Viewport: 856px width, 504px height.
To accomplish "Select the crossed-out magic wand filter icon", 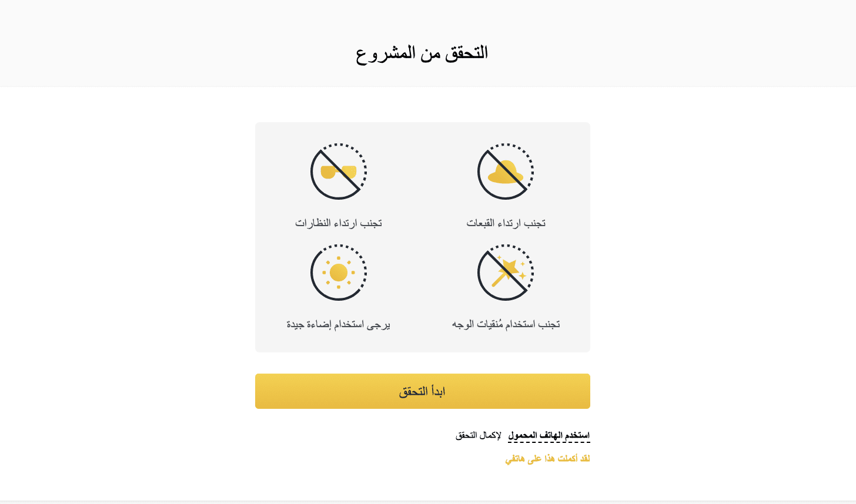I will (506, 273).
